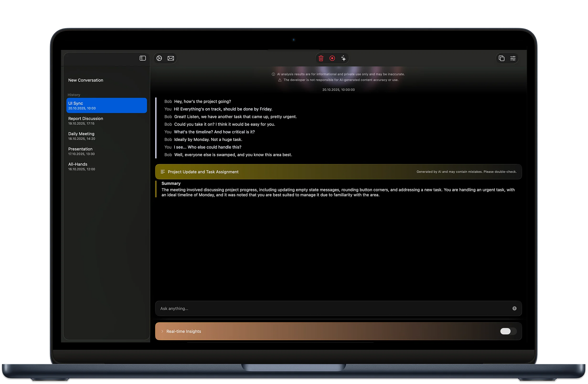Click the copy transcript icon

[502, 58]
